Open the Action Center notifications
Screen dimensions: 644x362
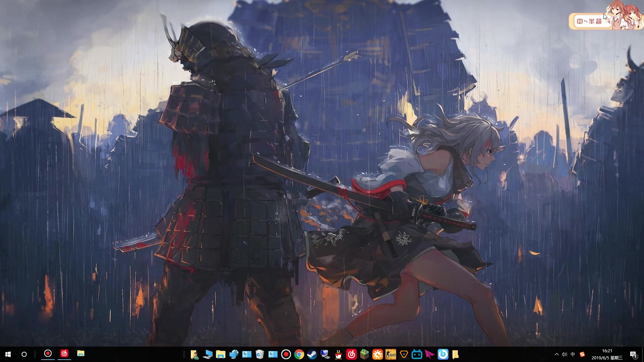click(x=633, y=354)
